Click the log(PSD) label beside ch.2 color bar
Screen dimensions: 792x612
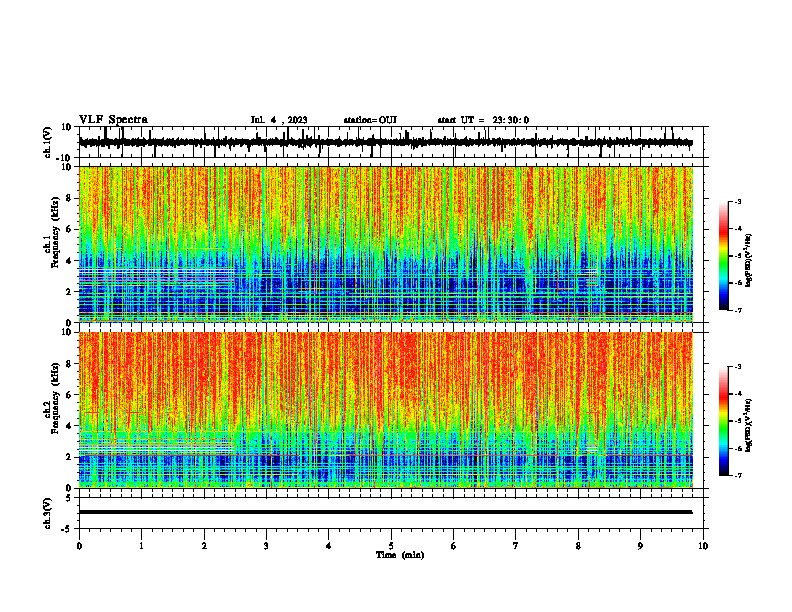point(749,426)
